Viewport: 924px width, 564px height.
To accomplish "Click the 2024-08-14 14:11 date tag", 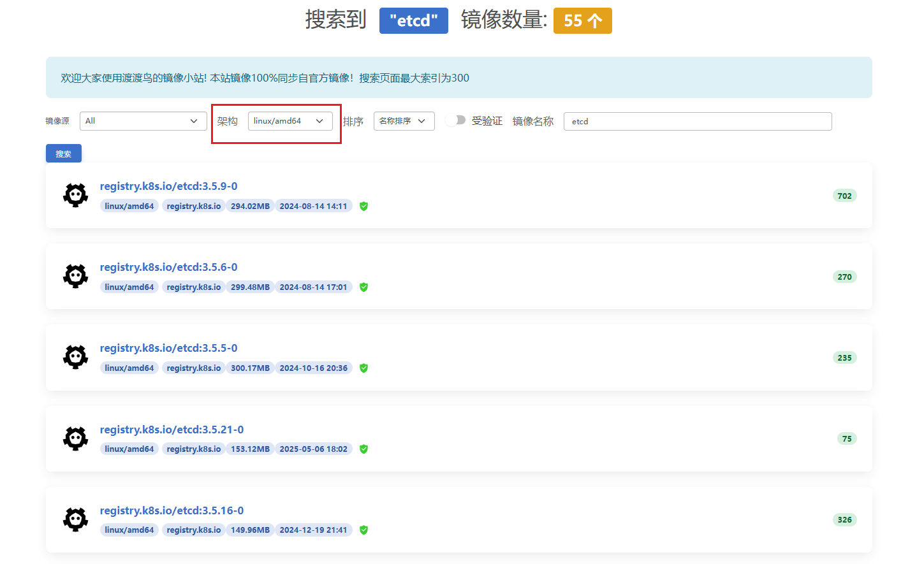I will pos(314,206).
